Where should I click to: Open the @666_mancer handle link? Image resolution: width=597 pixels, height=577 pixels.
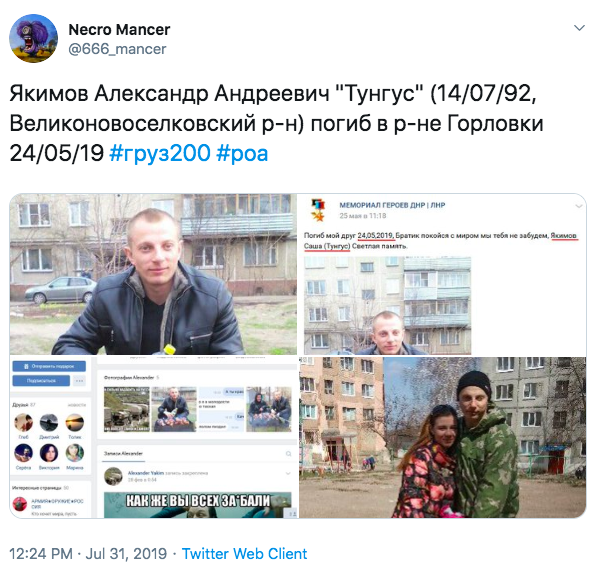[117, 49]
